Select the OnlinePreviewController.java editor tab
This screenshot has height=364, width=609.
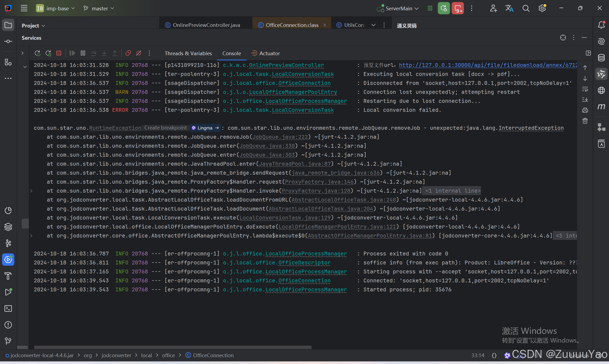coord(206,25)
